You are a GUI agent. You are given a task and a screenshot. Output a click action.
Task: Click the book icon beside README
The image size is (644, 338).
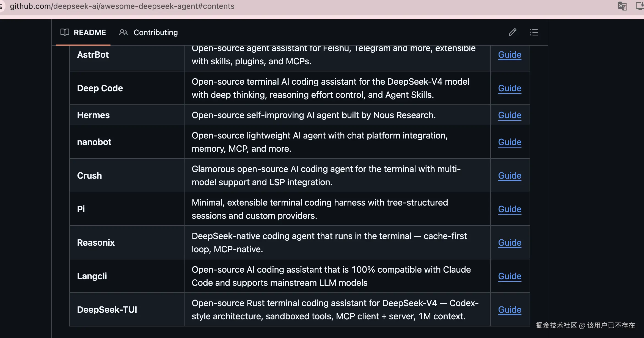click(x=65, y=32)
